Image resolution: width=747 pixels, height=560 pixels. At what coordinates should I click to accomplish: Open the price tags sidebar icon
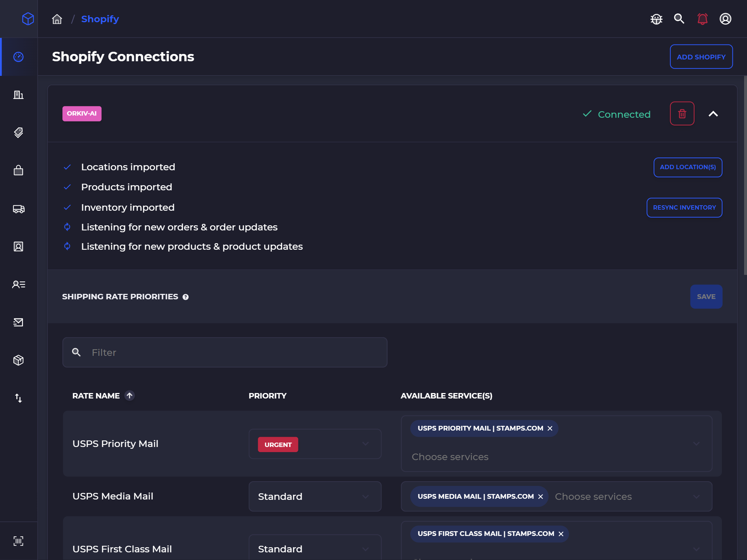pyautogui.click(x=19, y=132)
